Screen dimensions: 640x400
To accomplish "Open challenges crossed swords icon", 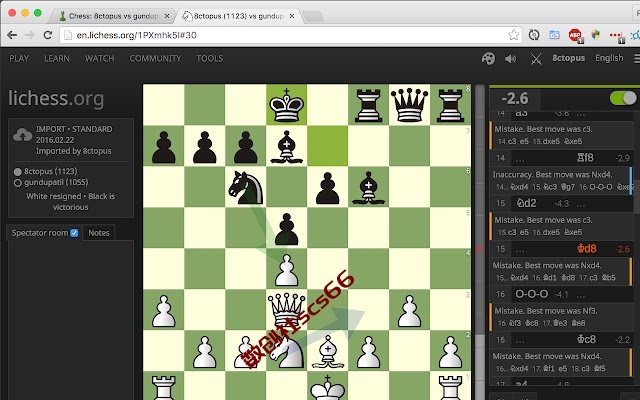I will (536, 59).
